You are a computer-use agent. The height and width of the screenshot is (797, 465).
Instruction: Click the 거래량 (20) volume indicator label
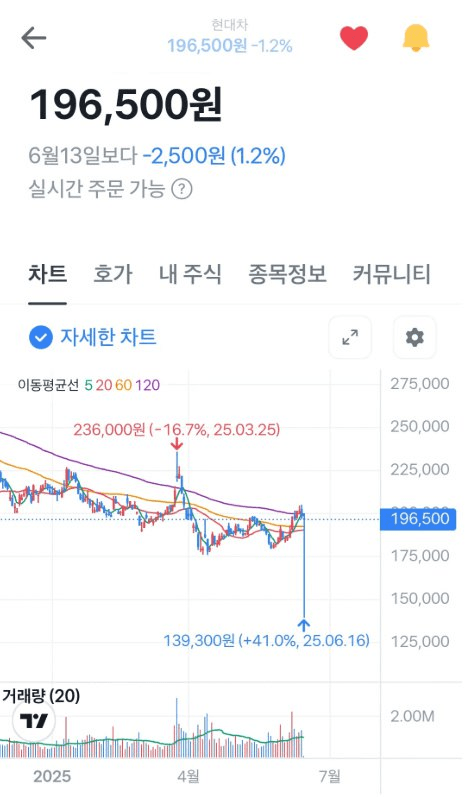tap(41, 696)
